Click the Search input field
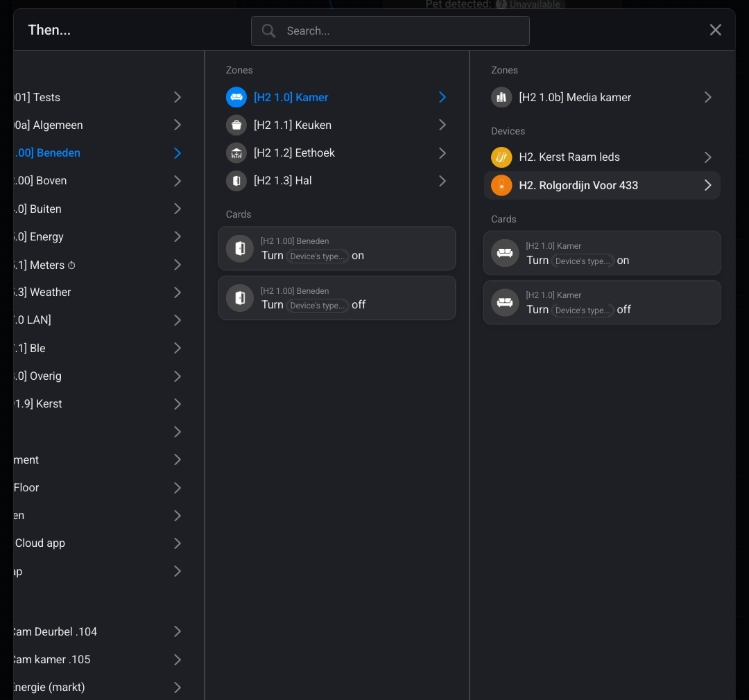749x700 pixels. click(402, 31)
